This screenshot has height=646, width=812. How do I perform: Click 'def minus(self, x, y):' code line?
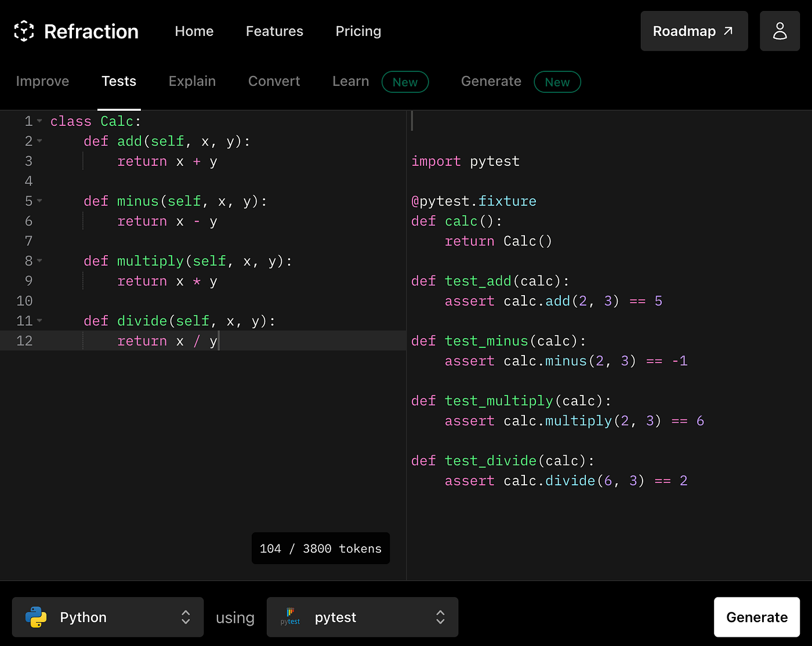175,201
